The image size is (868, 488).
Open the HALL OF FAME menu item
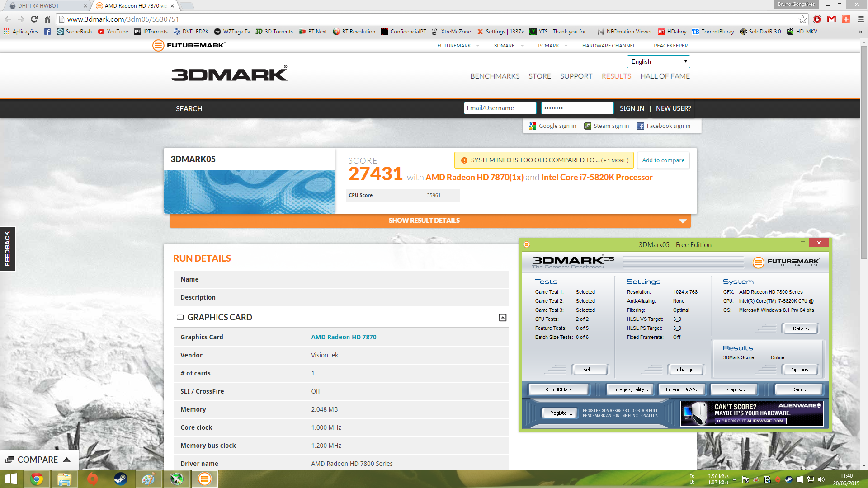coord(665,76)
